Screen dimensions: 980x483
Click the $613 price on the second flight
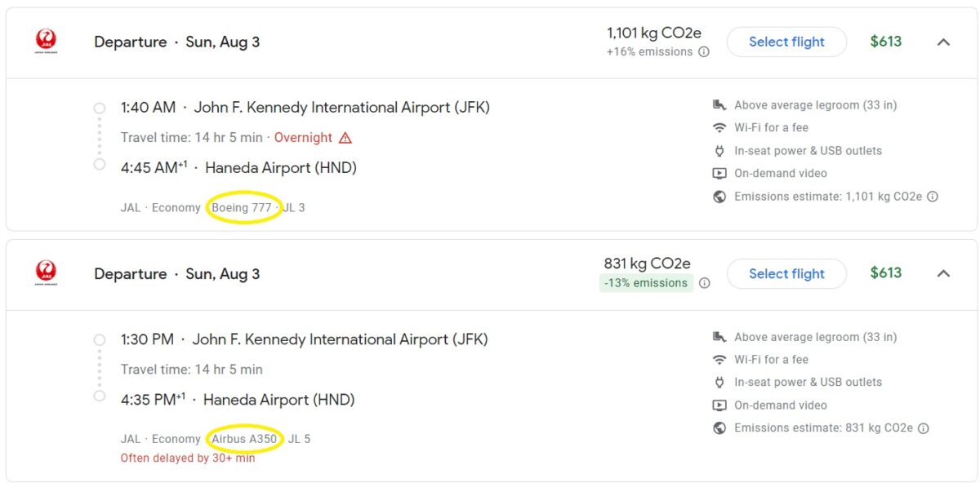[x=885, y=273]
